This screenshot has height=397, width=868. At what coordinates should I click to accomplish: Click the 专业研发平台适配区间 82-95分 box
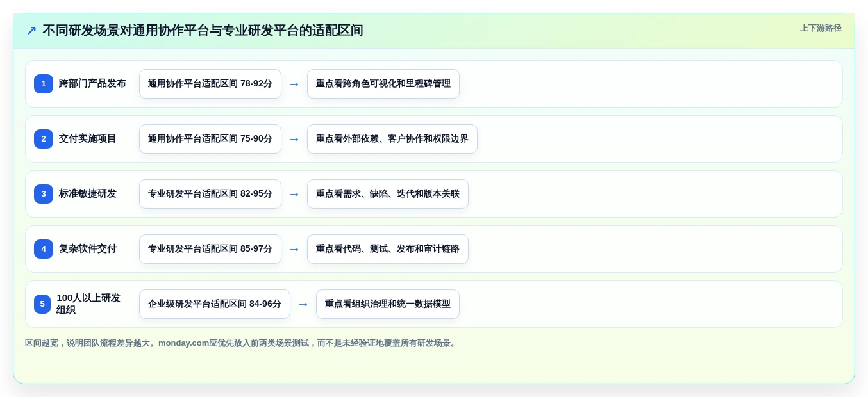[x=210, y=194]
